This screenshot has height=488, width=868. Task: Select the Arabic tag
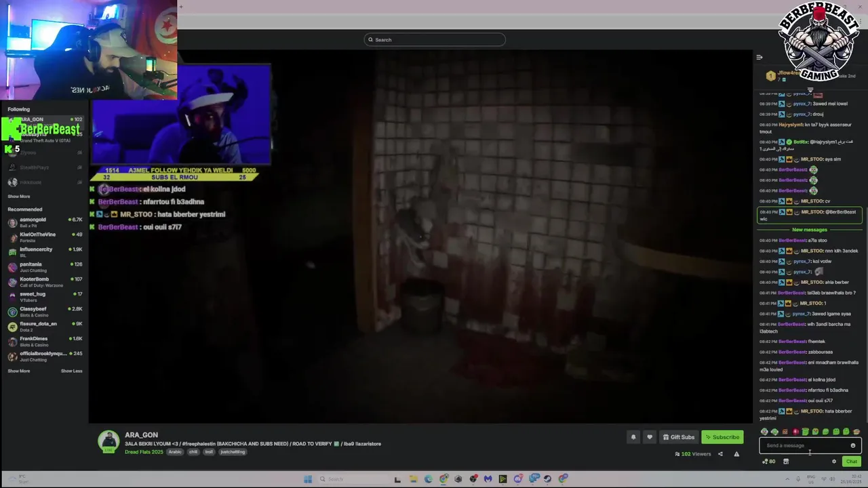tap(175, 452)
